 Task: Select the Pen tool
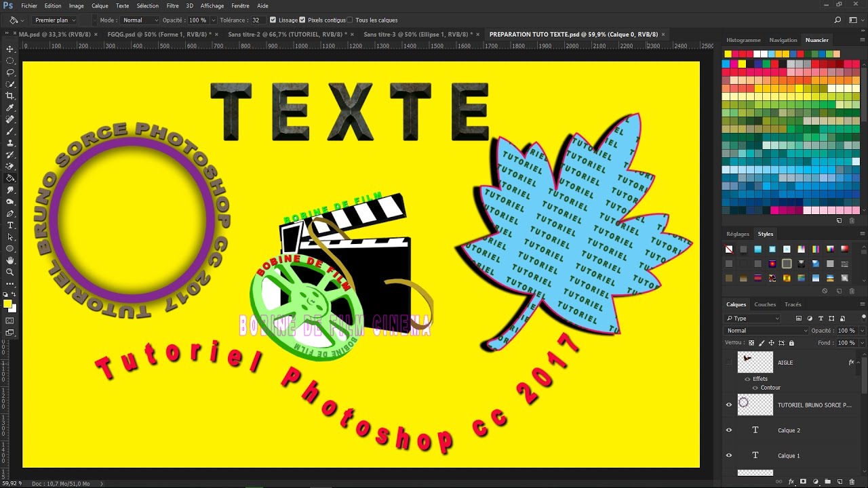(x=10, y=213)
